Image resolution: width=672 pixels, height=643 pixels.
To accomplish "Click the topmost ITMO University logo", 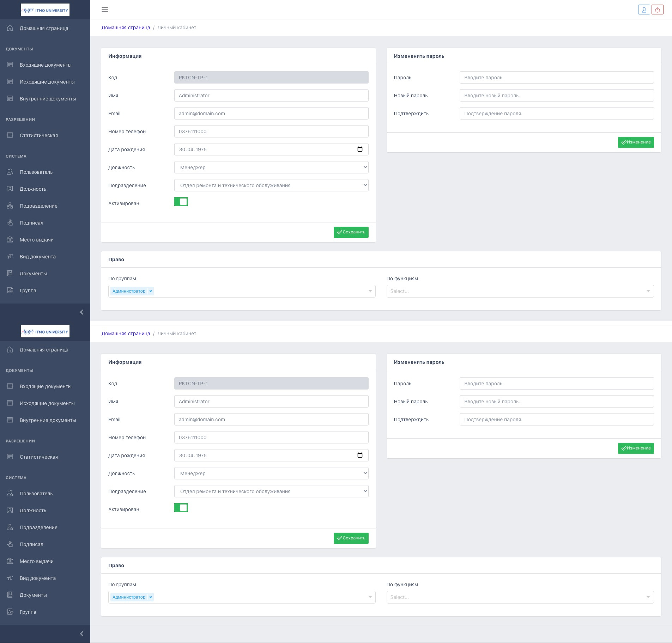I will click(x=45, y=10).
